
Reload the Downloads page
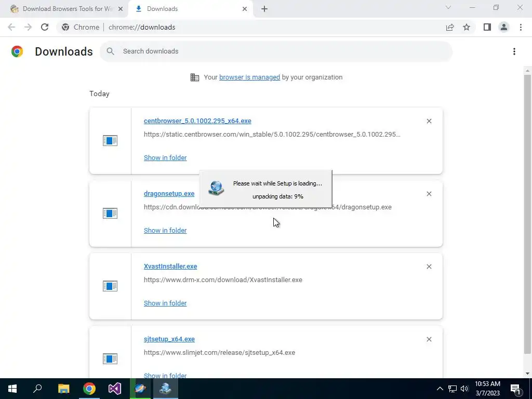45,27
